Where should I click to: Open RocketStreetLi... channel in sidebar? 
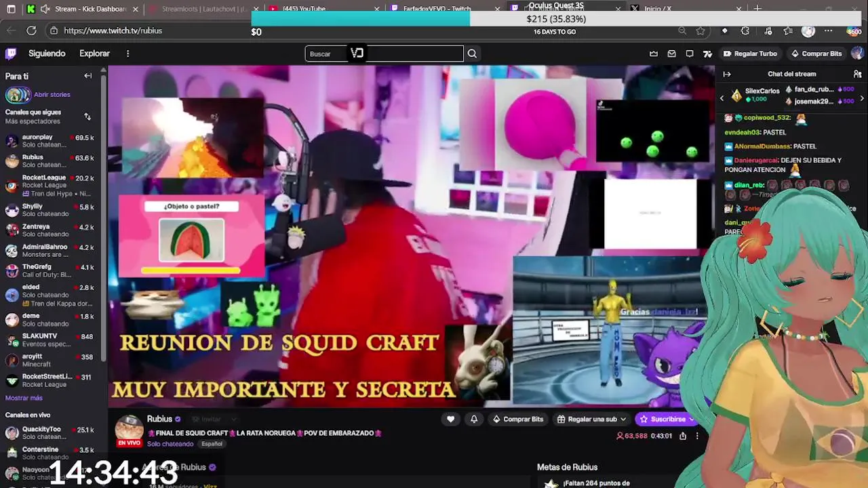[x=50, y=381]
